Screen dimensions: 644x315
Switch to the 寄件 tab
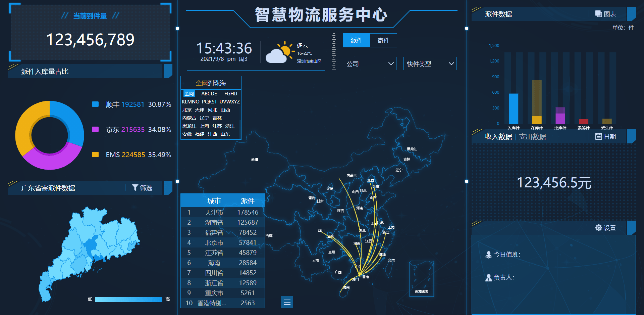(383, 40)
